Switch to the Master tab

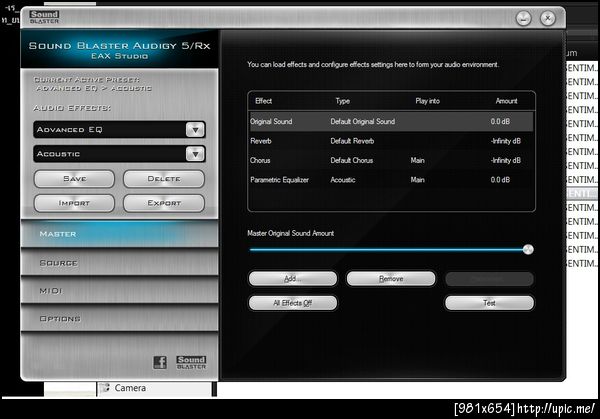tap(119, 234)
